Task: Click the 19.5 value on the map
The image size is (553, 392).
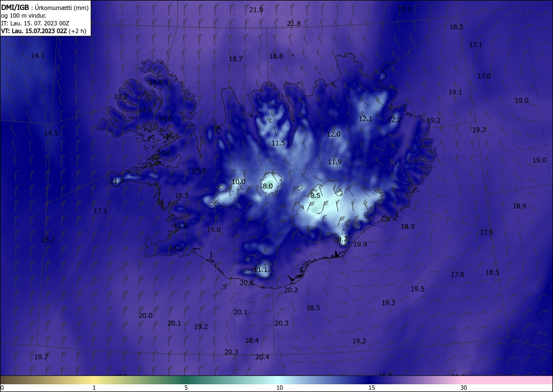Action: coord(418,289)
